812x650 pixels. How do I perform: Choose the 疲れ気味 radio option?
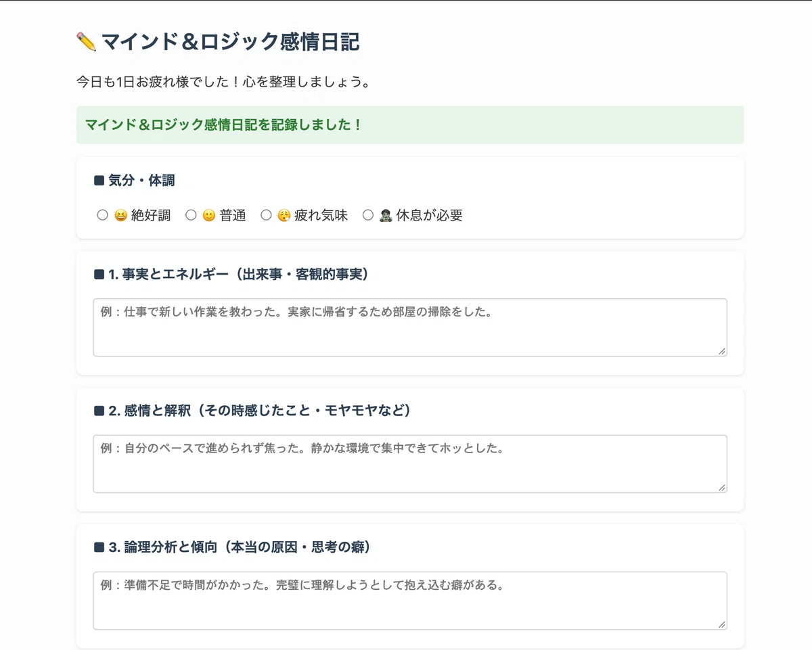tap(266, 215)
